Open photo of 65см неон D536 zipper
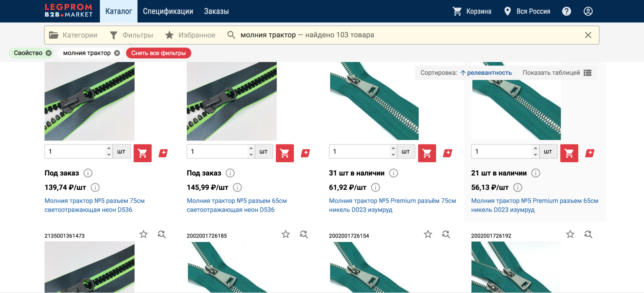 point(232,101)
